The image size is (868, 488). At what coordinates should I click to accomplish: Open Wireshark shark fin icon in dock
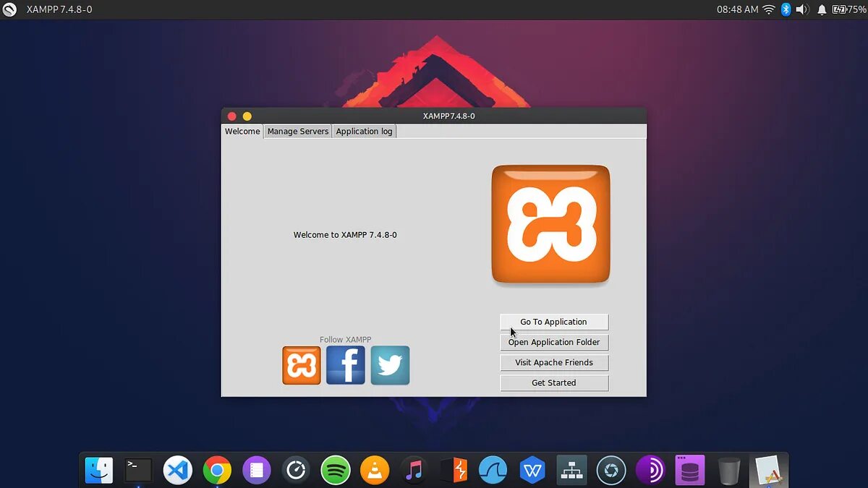tap(493, 471)
